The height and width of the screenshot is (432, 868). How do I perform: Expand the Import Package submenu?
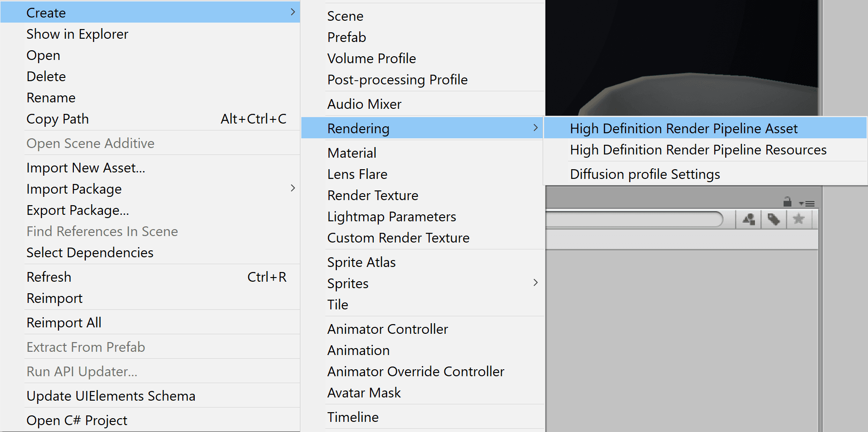point(293,189)
